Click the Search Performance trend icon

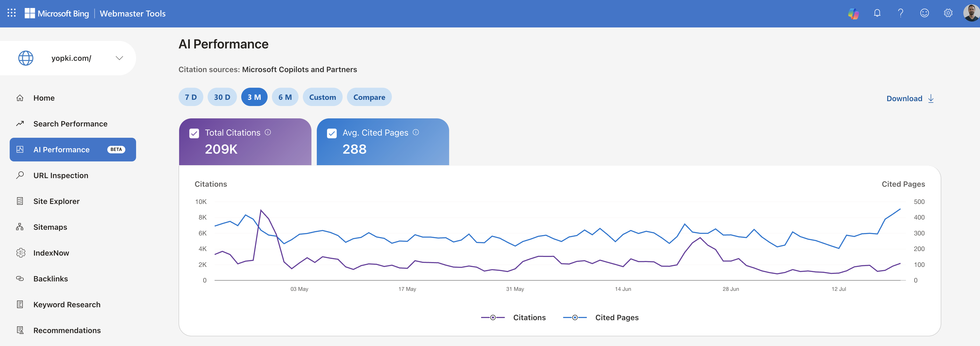pyautogui.click(x=20, y=124)
